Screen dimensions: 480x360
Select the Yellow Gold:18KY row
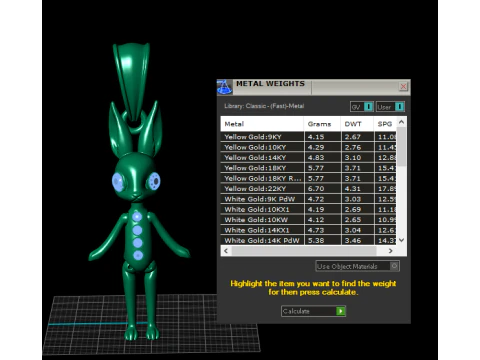coord(308,168)
